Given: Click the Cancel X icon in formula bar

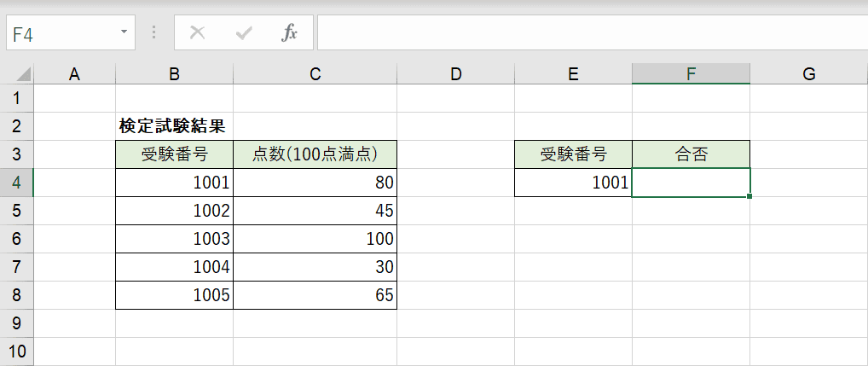Looking at the screenshot, I should click(197, 33).
